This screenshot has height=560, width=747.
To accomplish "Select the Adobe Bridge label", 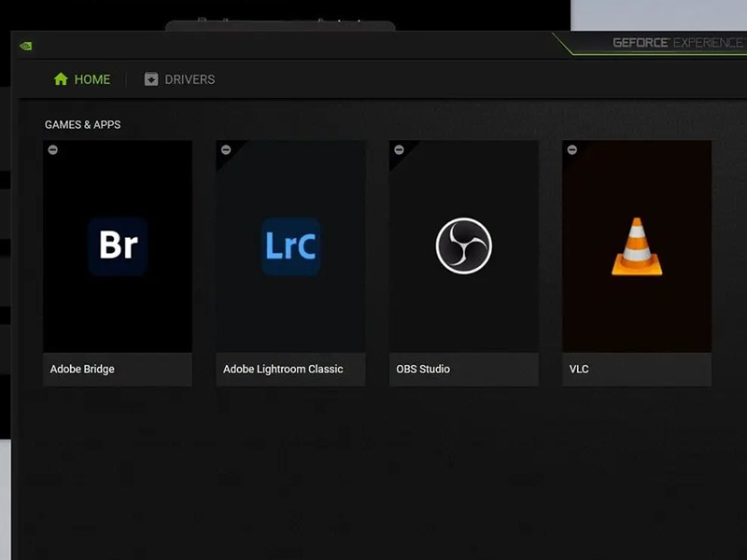I will [82, 369].
